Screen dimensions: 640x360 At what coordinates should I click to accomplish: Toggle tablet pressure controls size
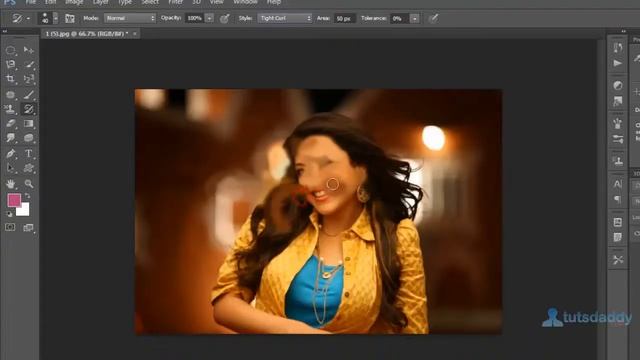pyautogui.click(x=433, y=18)
